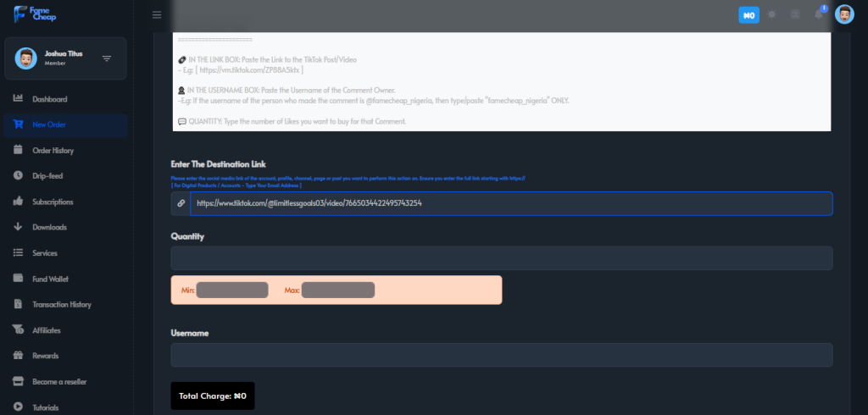Open the Transaction History link

[x=62, y=304]
